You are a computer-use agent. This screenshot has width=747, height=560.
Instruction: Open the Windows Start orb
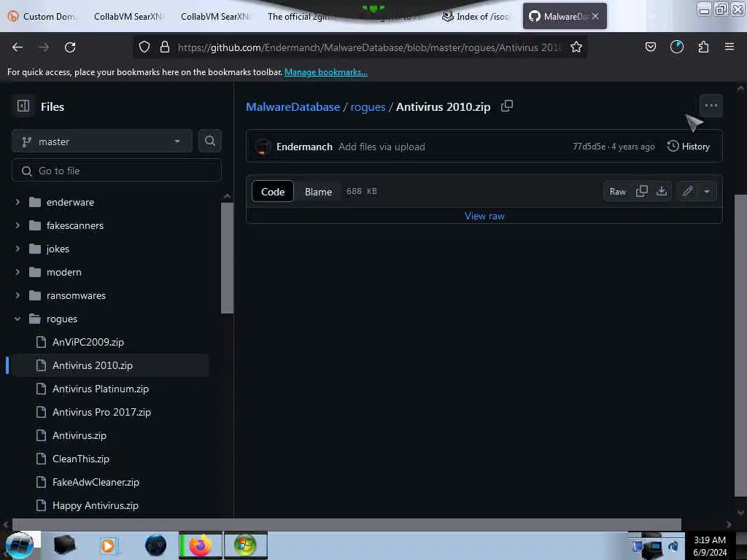(x=19, y=545)
